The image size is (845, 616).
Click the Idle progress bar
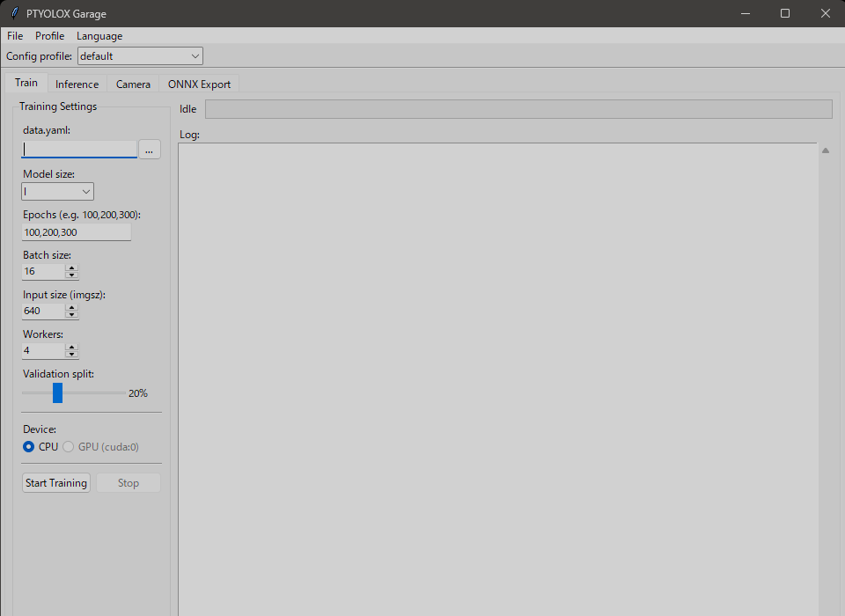[x=518, y=109]
